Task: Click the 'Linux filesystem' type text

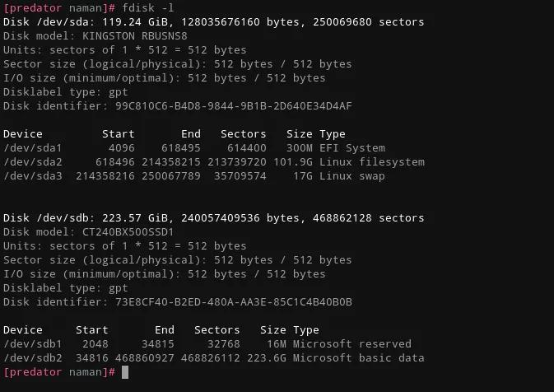Action: coord(372,162)
